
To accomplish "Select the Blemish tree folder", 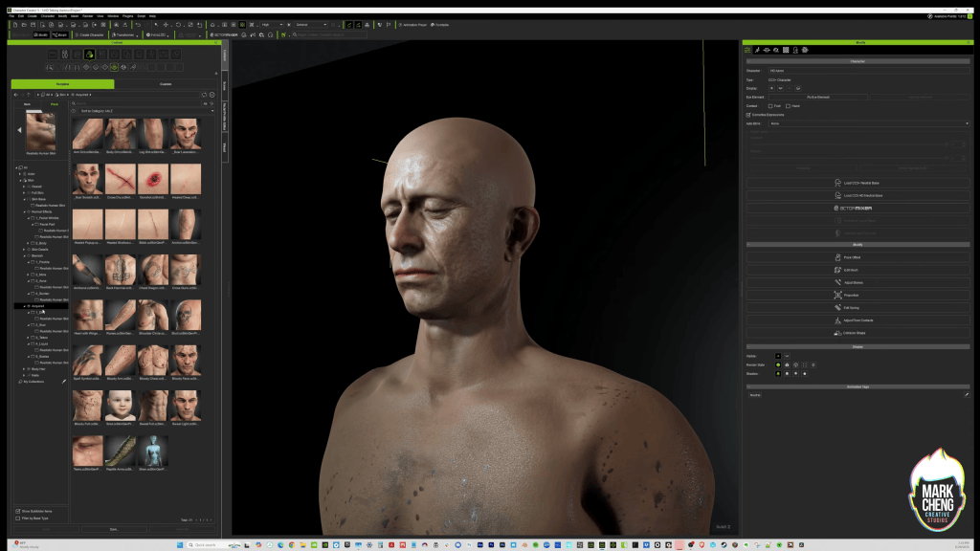I will pyautogui.click(x=37, y=255).
